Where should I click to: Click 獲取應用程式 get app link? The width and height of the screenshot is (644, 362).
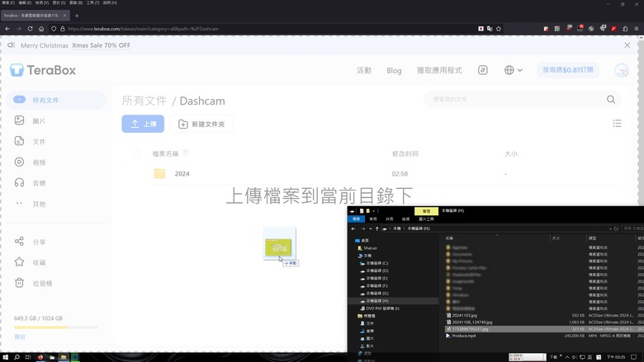coord(439,71)
